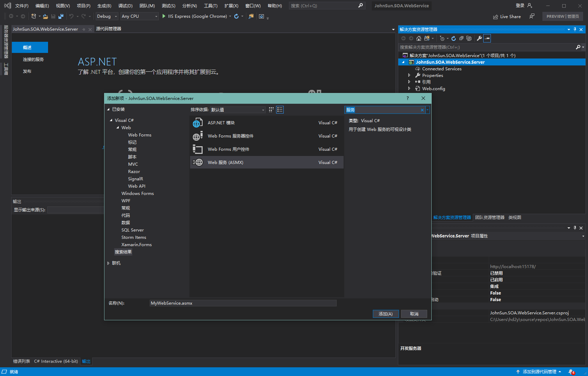The height and width of the screenshot is (376, 588).
Task: Click the PREVIEW 管理员 button
Action: point(563,16)
